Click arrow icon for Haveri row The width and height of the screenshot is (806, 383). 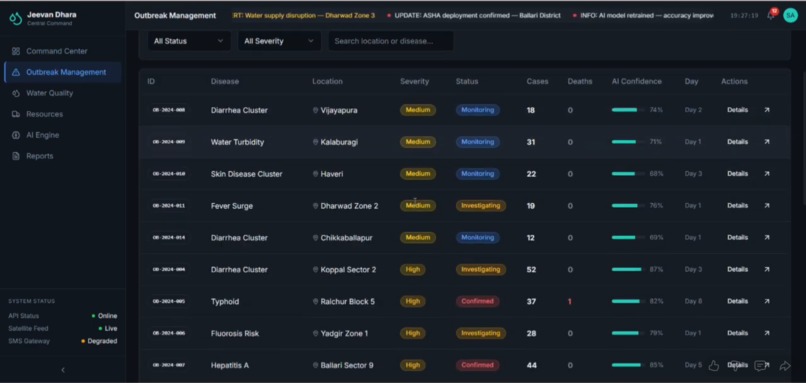tap(767, 174)
